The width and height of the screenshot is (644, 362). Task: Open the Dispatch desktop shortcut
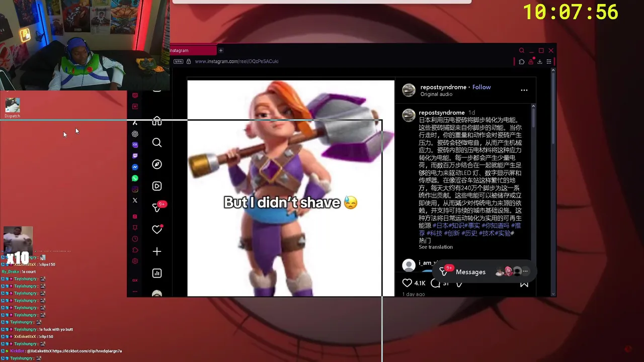coord(13,108)
